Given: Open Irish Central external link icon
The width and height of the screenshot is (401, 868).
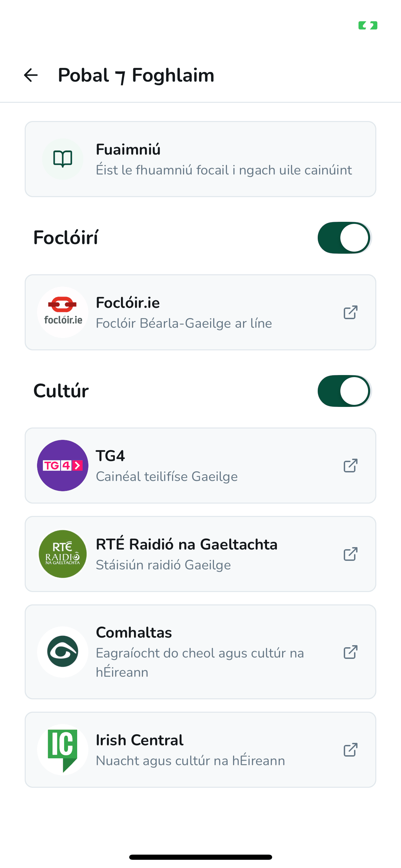Looking at the screenshot, I should point(351,750).
